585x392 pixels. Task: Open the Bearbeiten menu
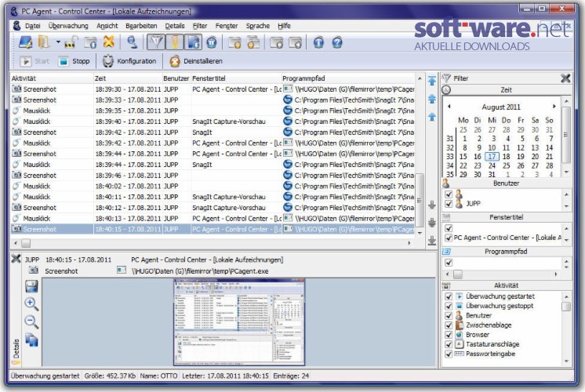tap(141, 26)
